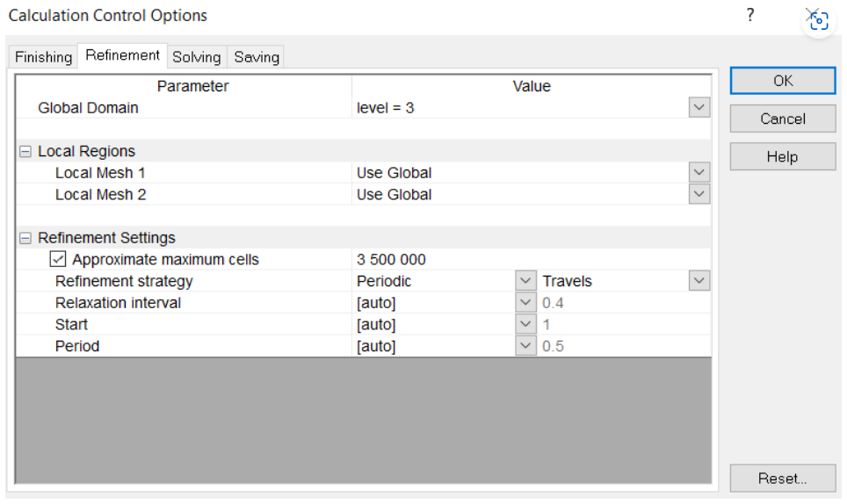
Task: Open the Refinement strategy Periodic dropdown
Action: pos(525,281)
